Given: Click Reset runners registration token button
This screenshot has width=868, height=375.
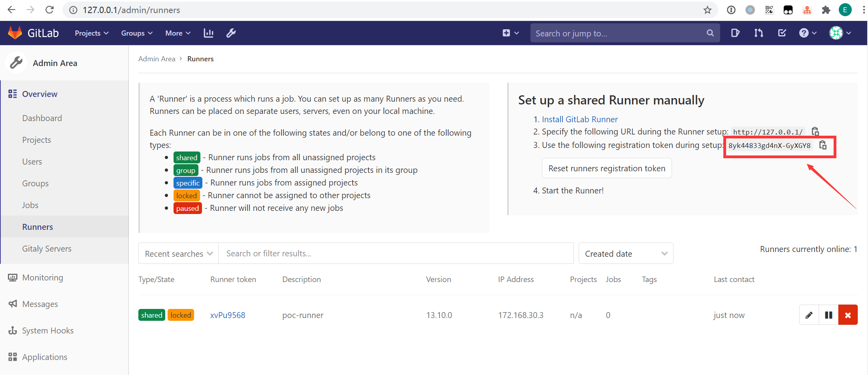Looking at the screenshot, I should pos(607,169).
